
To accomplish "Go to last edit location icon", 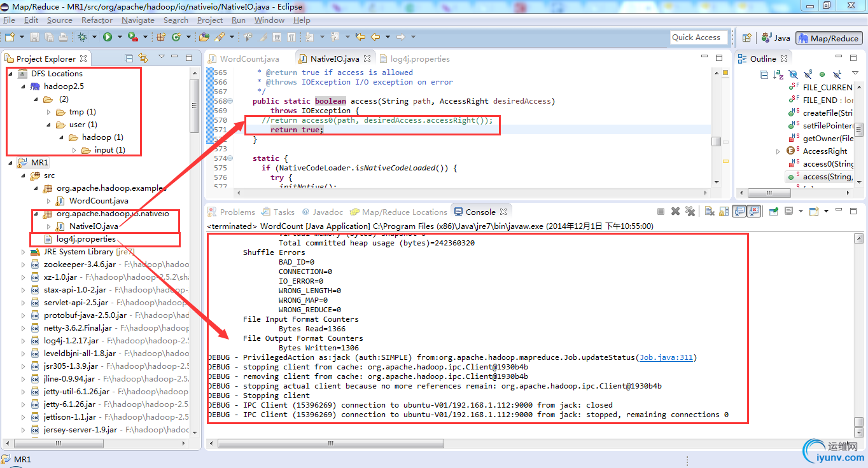I will (360, 37).
